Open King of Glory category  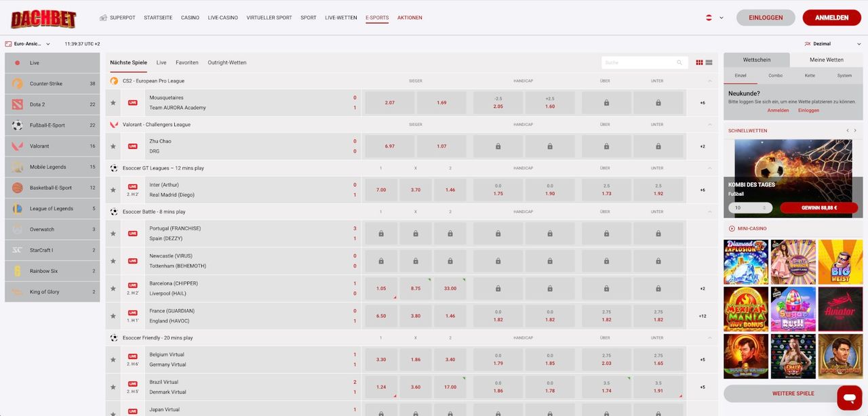click(52, 292)
